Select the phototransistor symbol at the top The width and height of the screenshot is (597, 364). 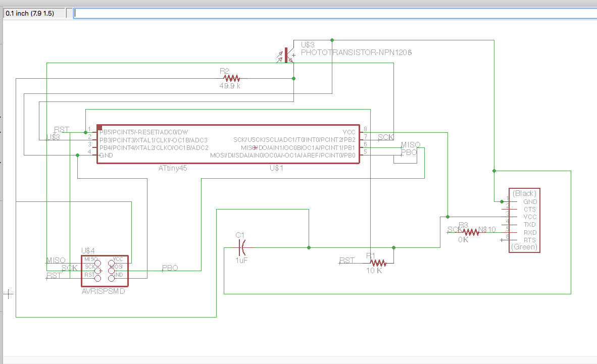point(287,56)
